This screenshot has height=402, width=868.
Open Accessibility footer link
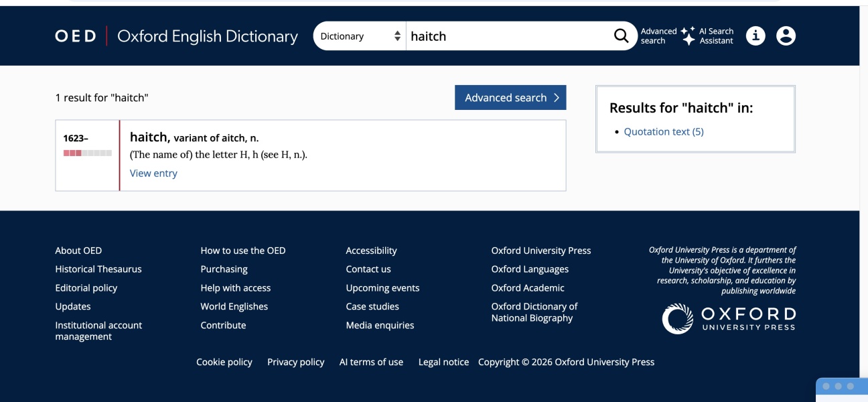(372, 251)
